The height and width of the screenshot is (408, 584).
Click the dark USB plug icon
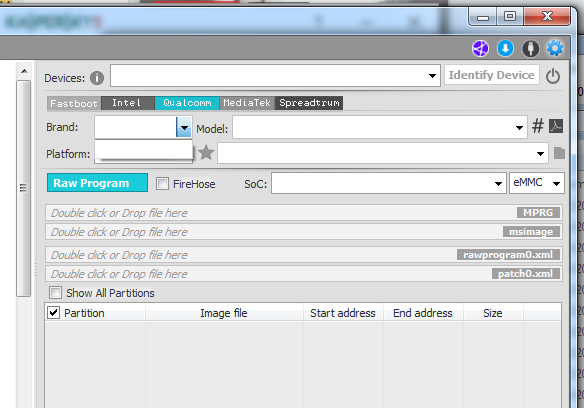pyautogui.click(x=530, y=48)
